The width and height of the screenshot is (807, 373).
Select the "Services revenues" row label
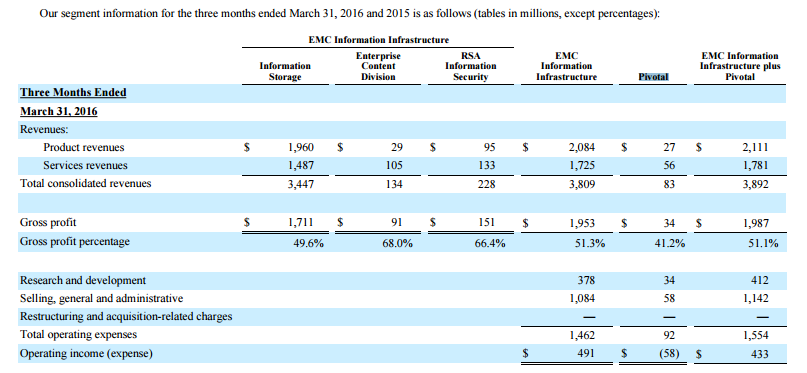pyautogui.click(x=85, y=166)
